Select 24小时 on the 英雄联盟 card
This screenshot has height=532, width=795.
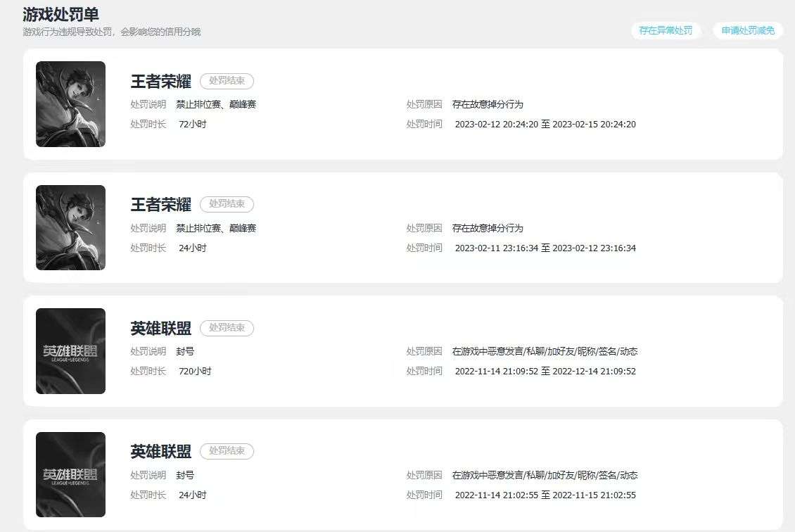pyautogui.click(x=193, y=495)
